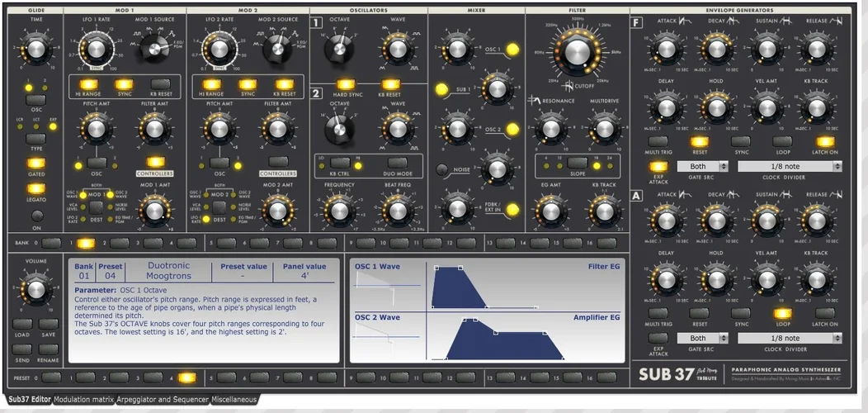Switch to Sub37 Editor tab
Viewport: 868px width, 413px height.
[x=28, y=399]
